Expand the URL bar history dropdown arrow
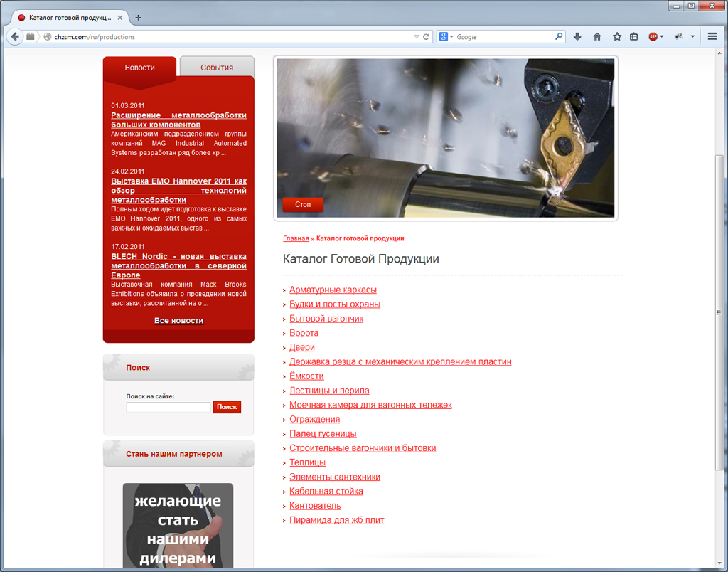This screenshot has width=728, height=572. pyautogui.click(x=417, y=36)
